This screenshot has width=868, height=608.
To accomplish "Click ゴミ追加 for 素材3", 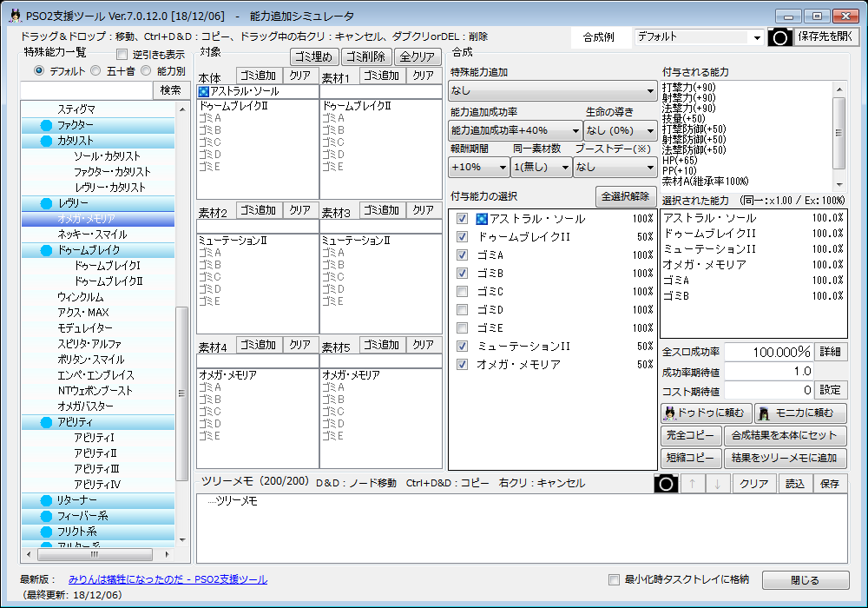I will click(x=382, y=210).
